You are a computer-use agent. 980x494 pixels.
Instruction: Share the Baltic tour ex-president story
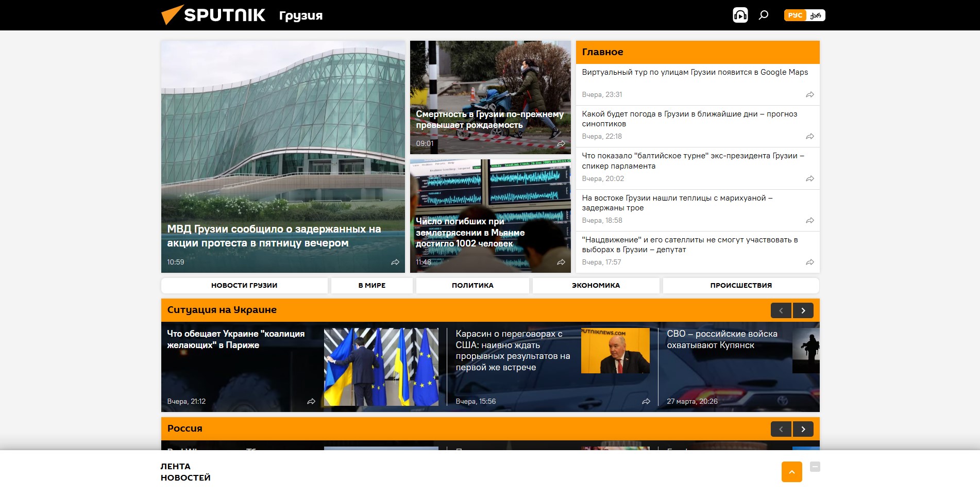click(x=810, y=179)
